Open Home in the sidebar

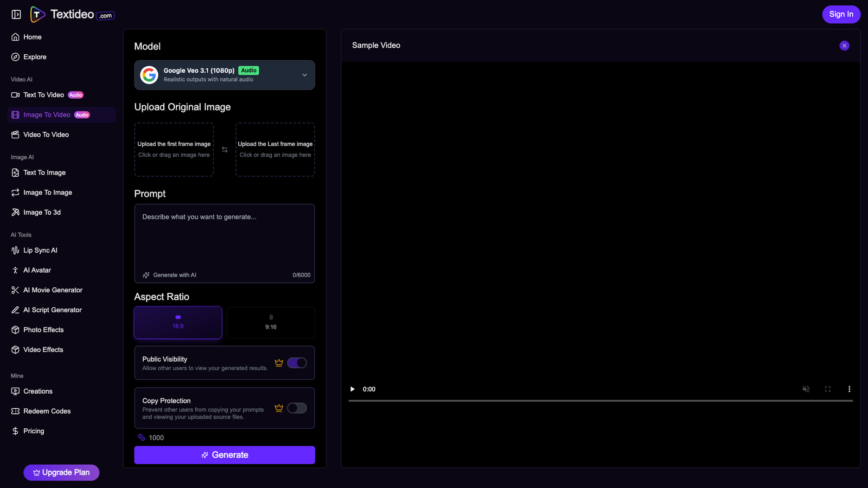(x=61, y=37)
